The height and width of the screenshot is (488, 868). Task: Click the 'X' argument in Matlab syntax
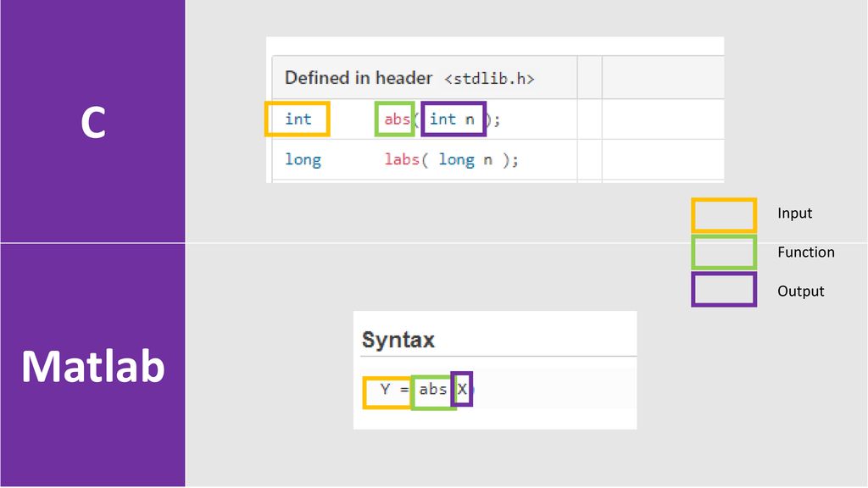[462, 390]
